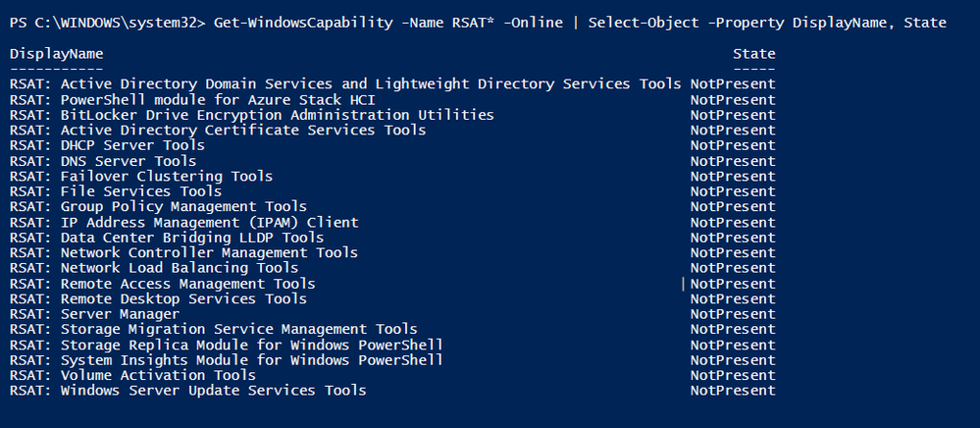Viewport: 980px width, 428px height.
Task: Click NotPresent state for DHCP Server Tools
Action: [733, 145]
